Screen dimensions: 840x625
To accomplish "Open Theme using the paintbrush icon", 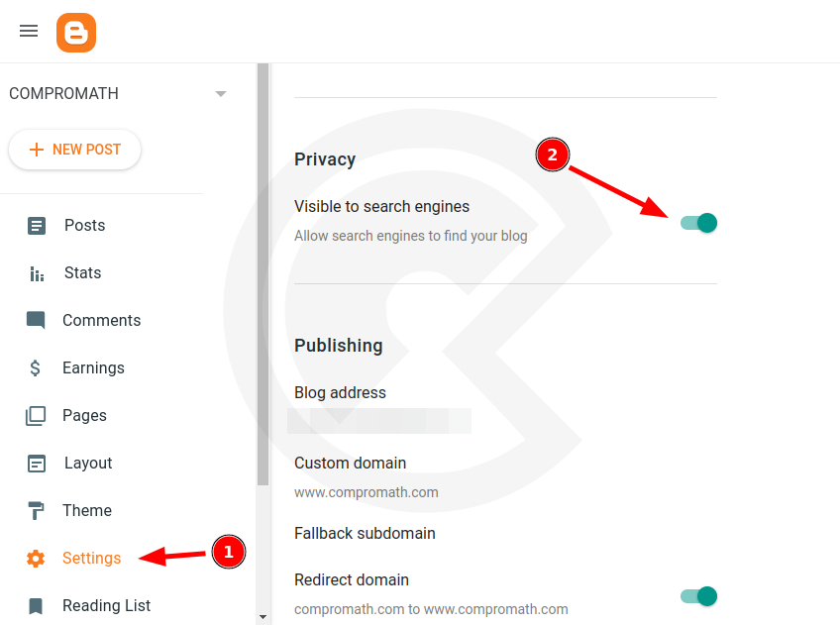I will click(36, 510).
